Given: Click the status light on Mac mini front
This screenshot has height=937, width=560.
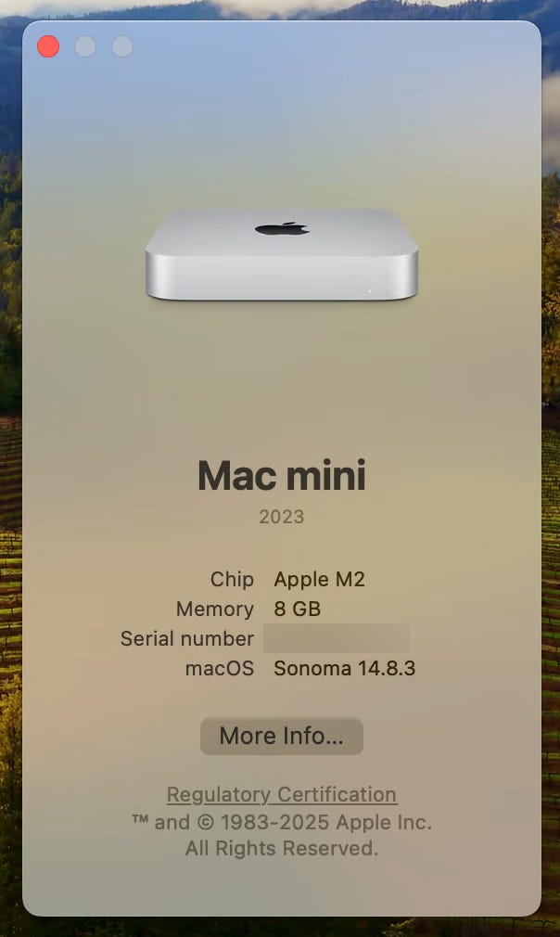Looking at the screenshot, I should click(370, 291).
